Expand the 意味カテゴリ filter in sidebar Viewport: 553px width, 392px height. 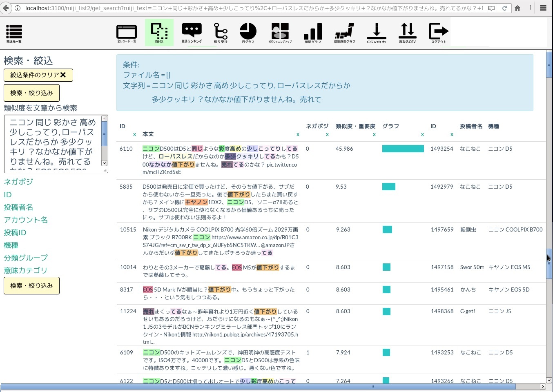pos(25,271)
